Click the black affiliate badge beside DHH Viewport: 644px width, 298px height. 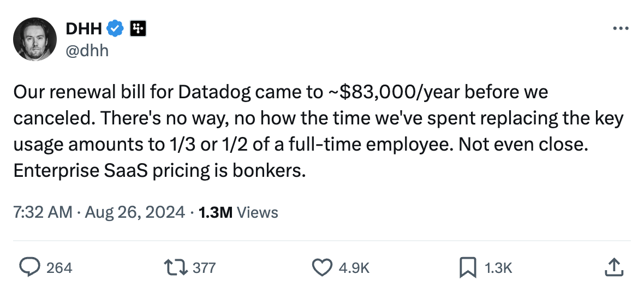(137, 28)
